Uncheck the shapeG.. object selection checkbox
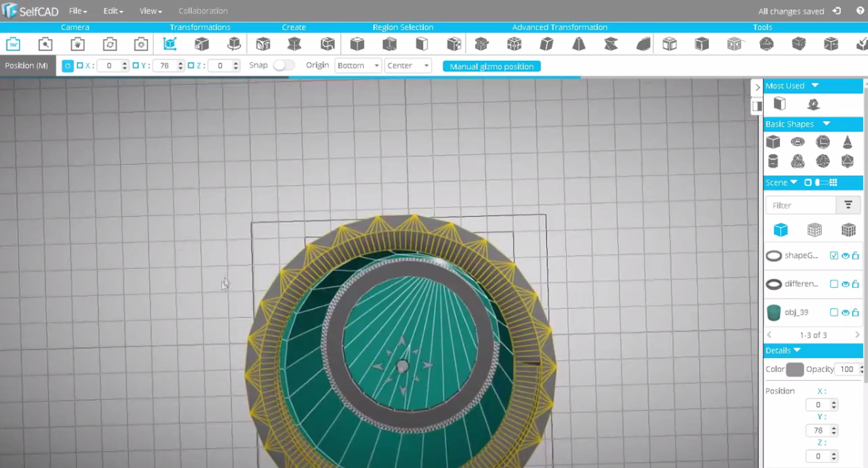The height and width of the screenshot is (468, 868). pos(834,256)
